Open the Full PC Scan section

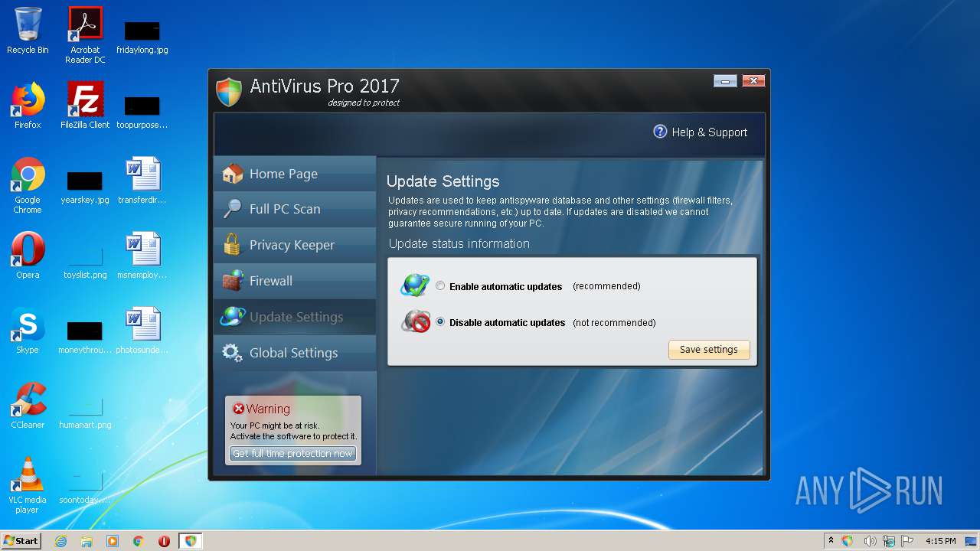(x=295, y=209)
